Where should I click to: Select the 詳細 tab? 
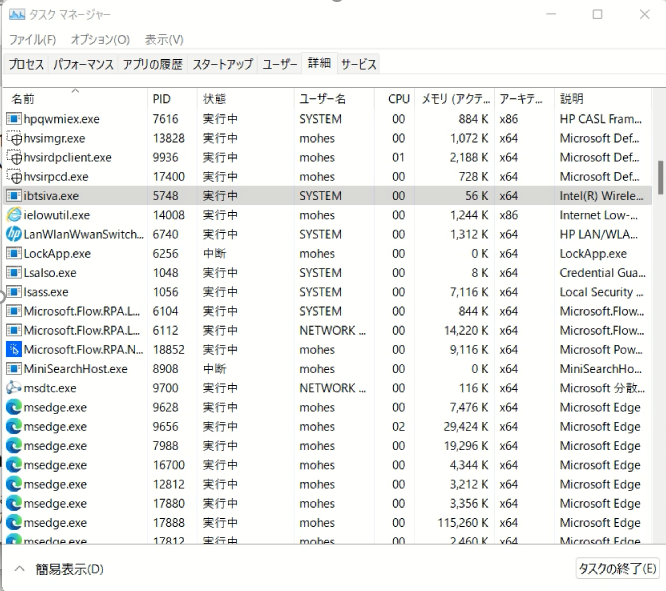[x=319, y=63]
